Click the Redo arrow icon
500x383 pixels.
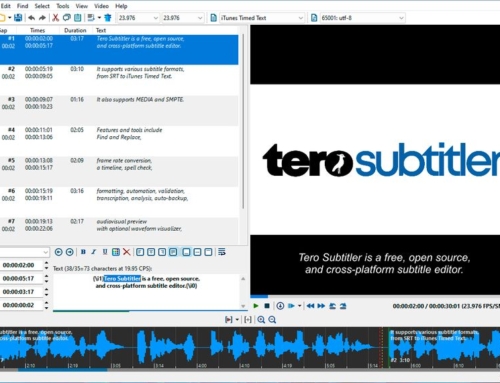point(42,18)
